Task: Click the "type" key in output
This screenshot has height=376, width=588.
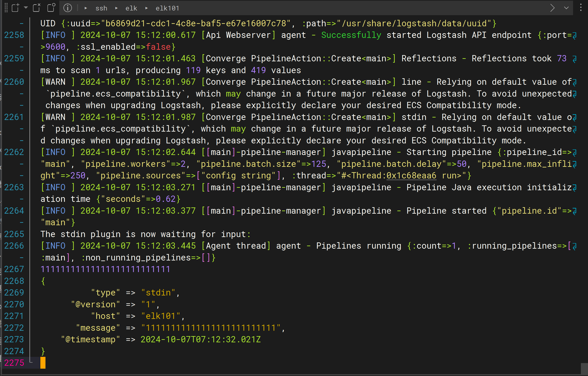Action: (105, 293)
